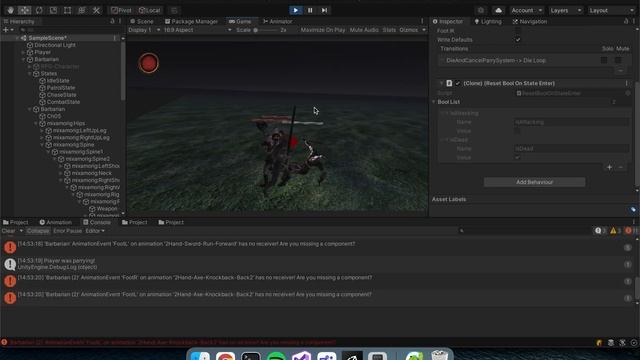Collapse the States object in Hierarchy
The image size is (640, 360).
pyautogui.click(x=29, y=74)
